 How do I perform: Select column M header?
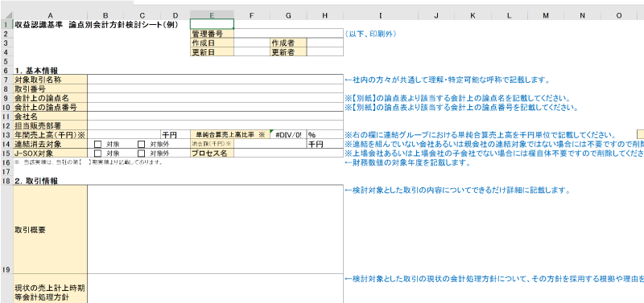coord(546,15)
